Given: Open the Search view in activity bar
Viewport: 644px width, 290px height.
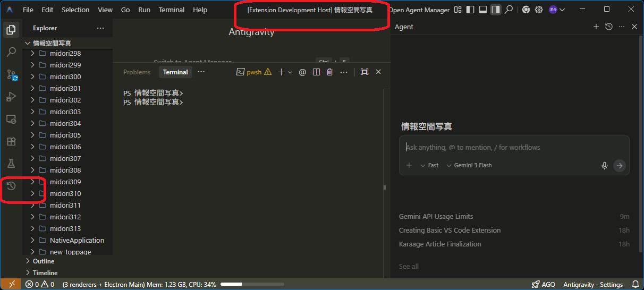Looking at the screenshot, I should coord(11,52).
